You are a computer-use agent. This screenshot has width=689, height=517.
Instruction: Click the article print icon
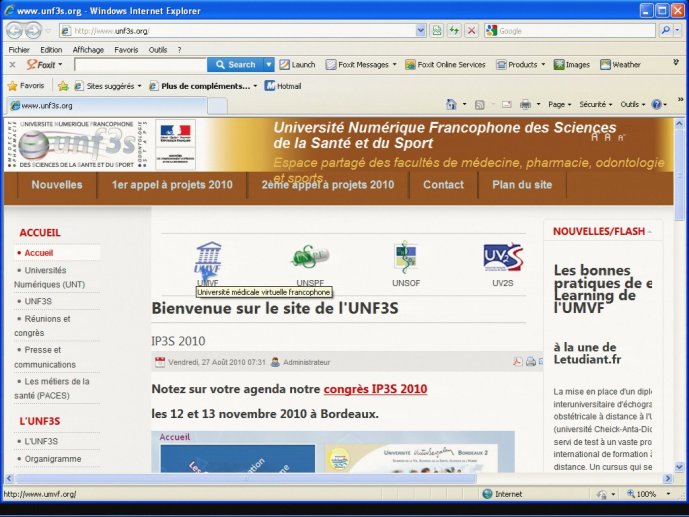(x=531, y=362)
